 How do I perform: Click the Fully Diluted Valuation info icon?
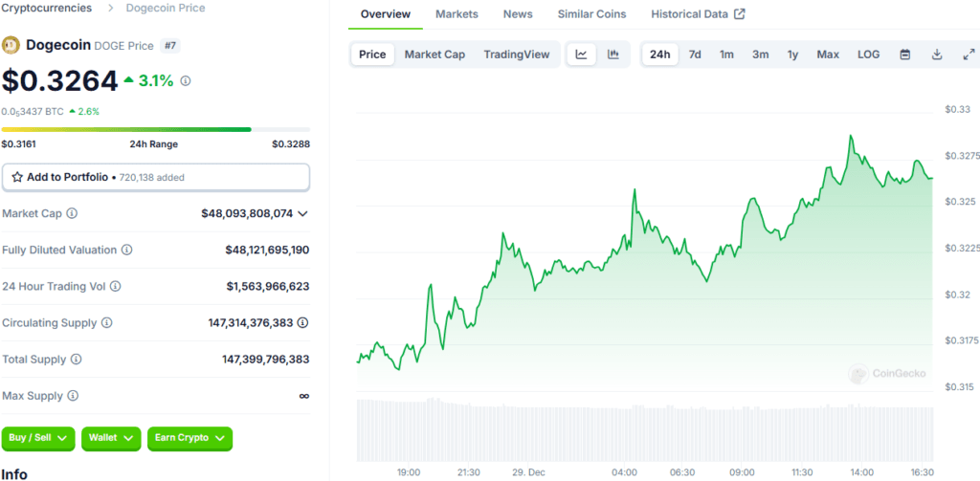(127, 250)
